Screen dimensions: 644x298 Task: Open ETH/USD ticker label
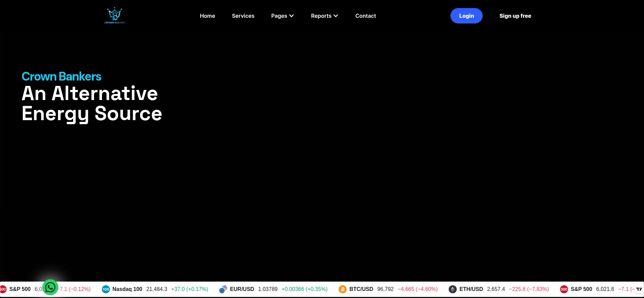pos(471,289)
